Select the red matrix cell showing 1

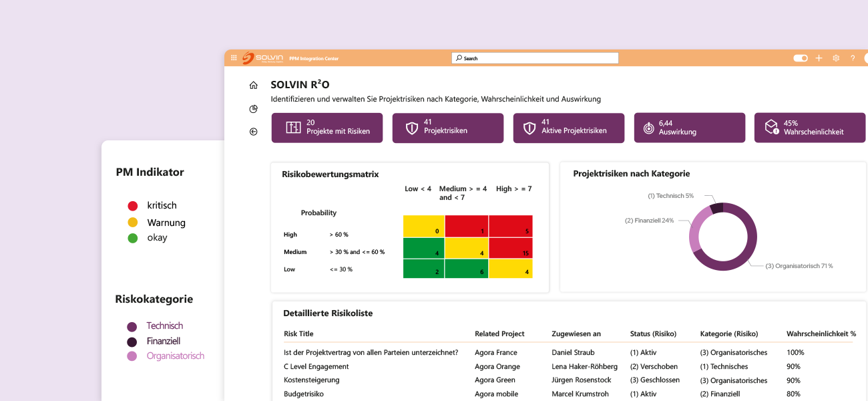pos(467,226)
